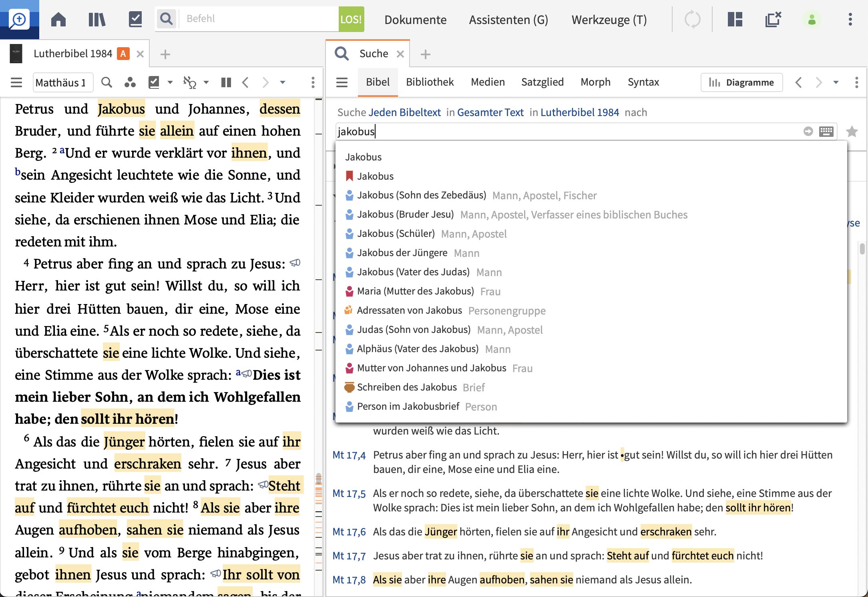Switch to the Morph search tab
The height and width of the screenshot is (597, 868).
click(x=595, y=82)
